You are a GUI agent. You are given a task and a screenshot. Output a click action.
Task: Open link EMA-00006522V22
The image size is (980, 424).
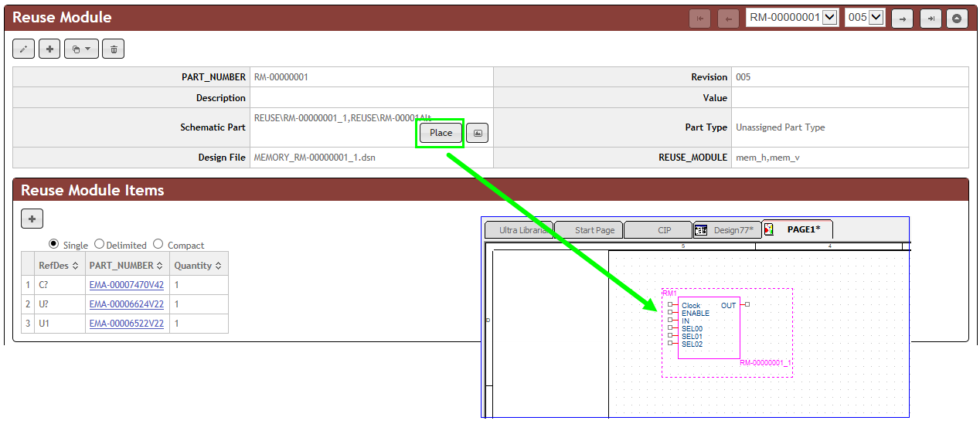(127, 324)
